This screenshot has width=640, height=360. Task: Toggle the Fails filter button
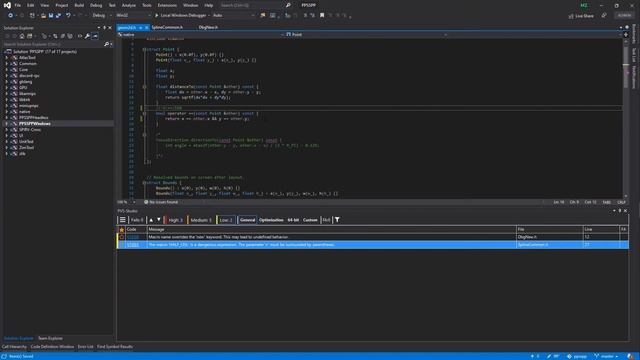136,220
